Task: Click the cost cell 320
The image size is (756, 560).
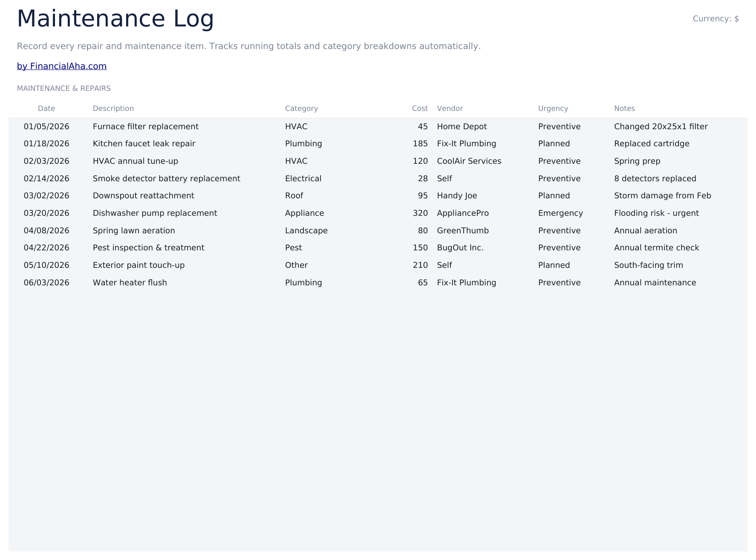Action: [420, 213]
